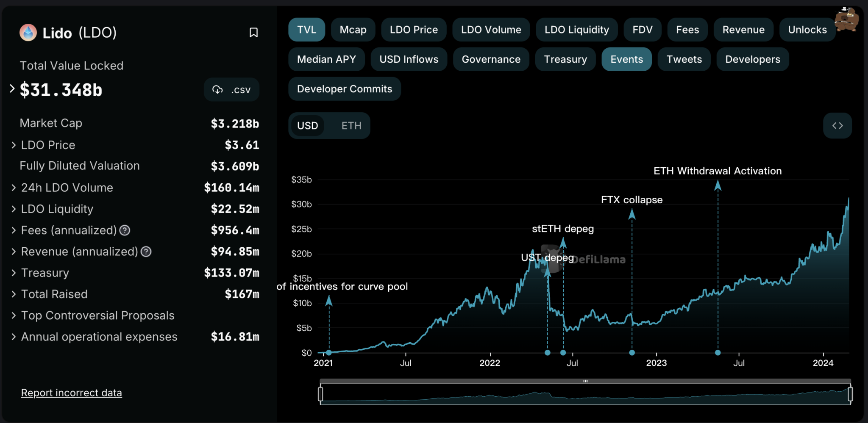Viewport: 868px width, 423px height.
Task: Click the Market Cap value $3.218b
Action: click(x=235, y=124)
